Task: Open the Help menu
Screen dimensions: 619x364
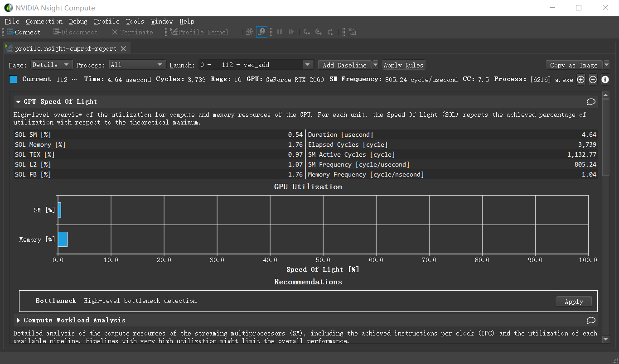Action: (x=187, y=21)
